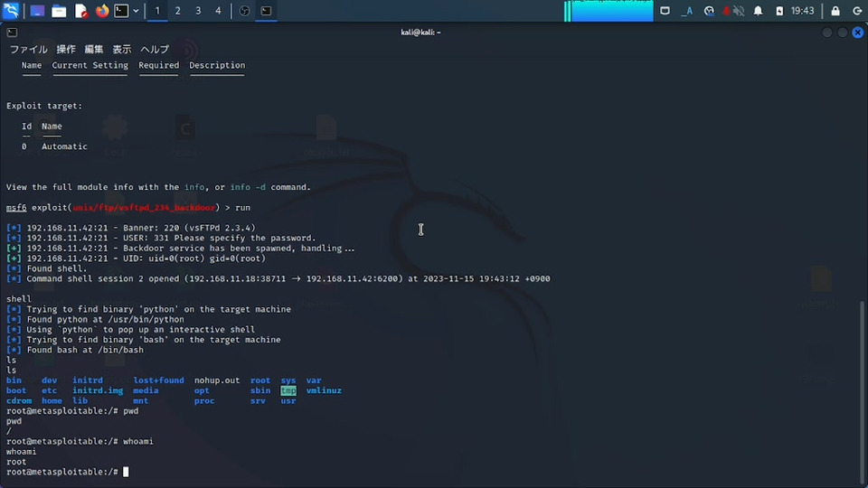This screenshot has width=868, height=488.
Task: Open the Kali applications menu
Action: click(x=11, y=11)
